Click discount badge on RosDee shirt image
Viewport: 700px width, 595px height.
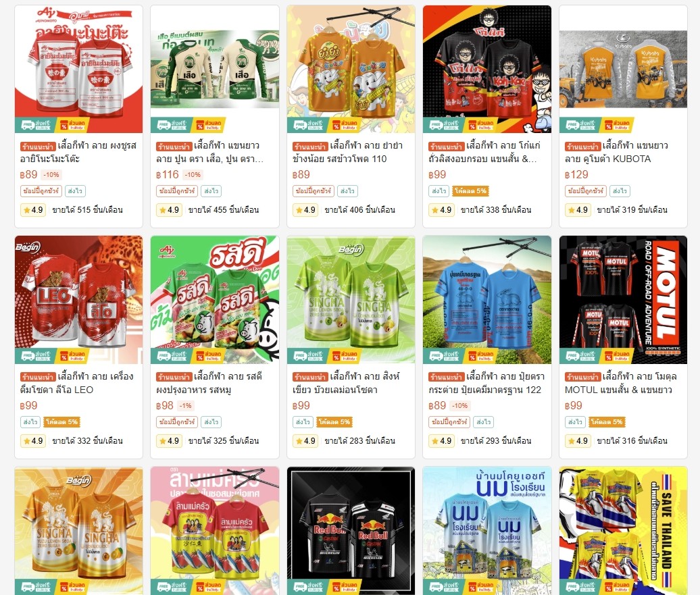(209, 356)
